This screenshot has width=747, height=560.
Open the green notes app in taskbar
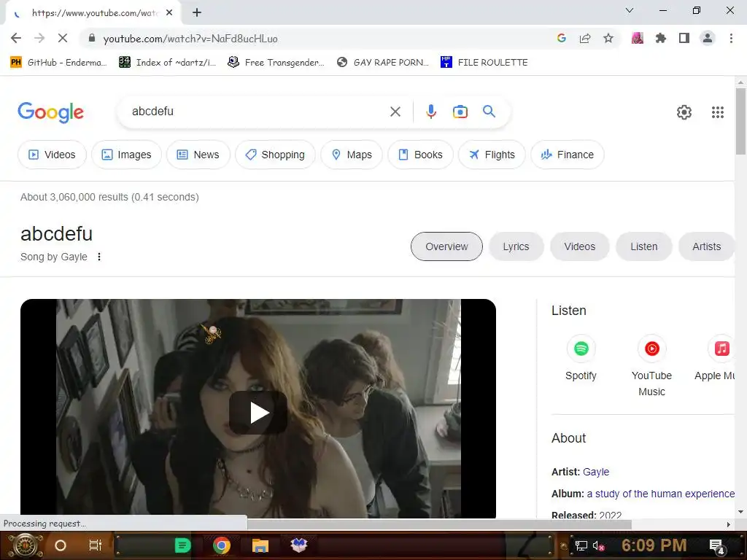182,545
